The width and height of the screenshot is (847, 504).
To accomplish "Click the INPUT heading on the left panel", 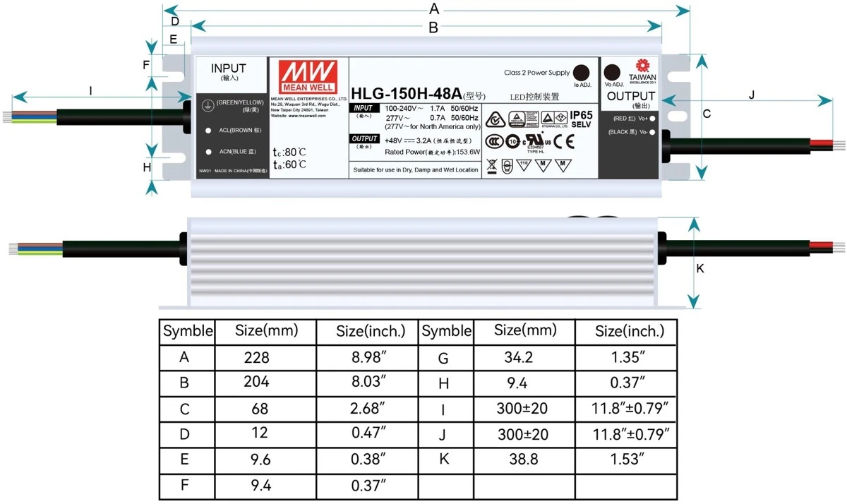I will point(229,68).
